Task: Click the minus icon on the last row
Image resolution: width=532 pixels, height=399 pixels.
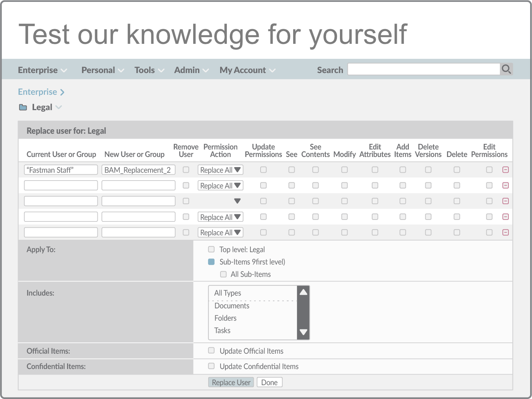Action: pyautogui.click(x=505, y=233)
